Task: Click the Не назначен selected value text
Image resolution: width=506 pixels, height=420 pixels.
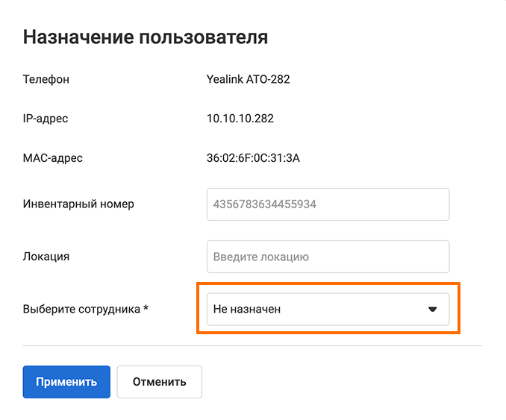Action: (247, 309)
